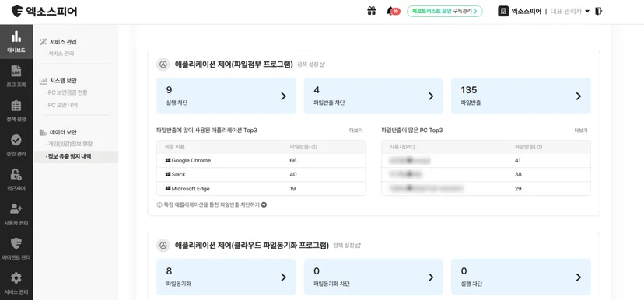The image size is (644, 300).
Task: Click the 사용자(PC) column header
Action: (x=401, y=147)
